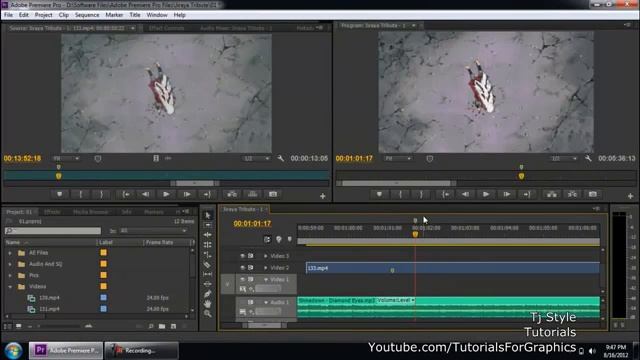Select the Hand tool
Screen dimensions: 640x360
coord(208,304)
